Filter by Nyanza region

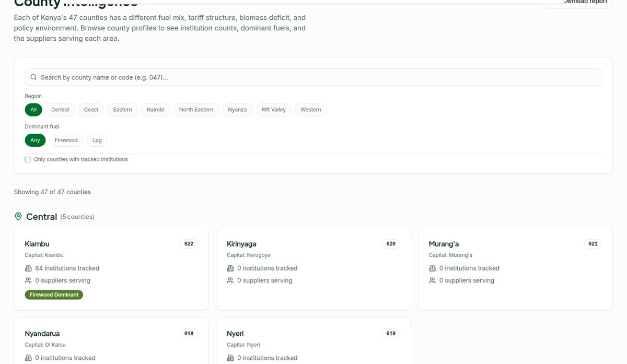click(x=237, y=110)
